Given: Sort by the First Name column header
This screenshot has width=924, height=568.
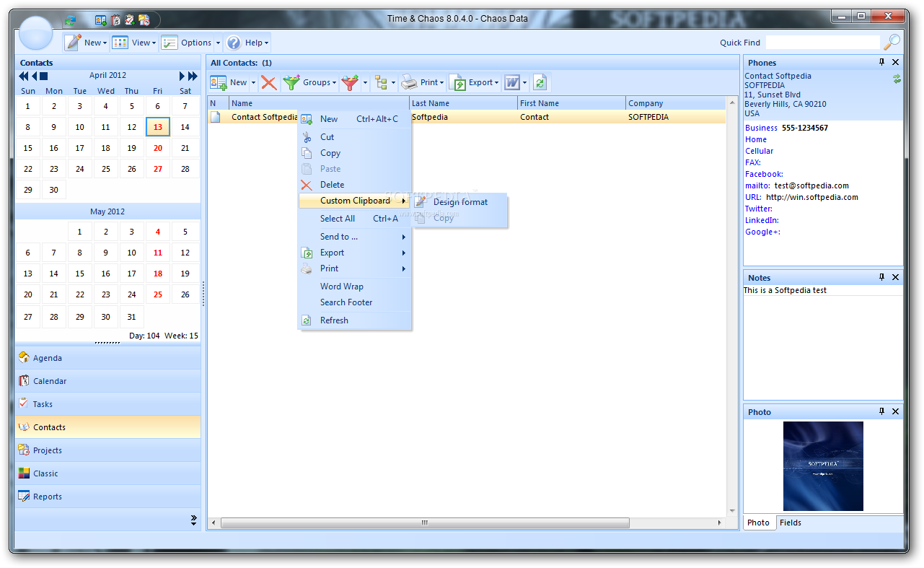Looking at the screenshot, I should click(x=572, y=103).
